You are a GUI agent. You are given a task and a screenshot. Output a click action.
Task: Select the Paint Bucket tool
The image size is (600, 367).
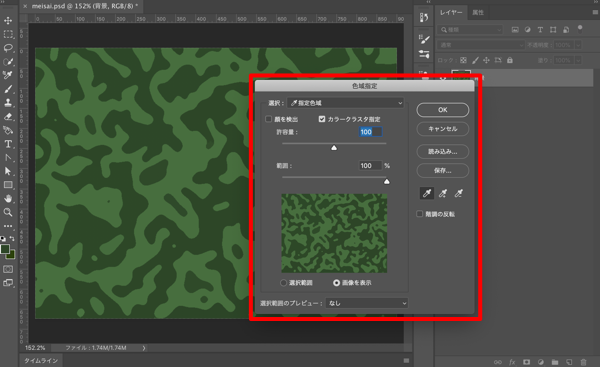pos(8,130)
